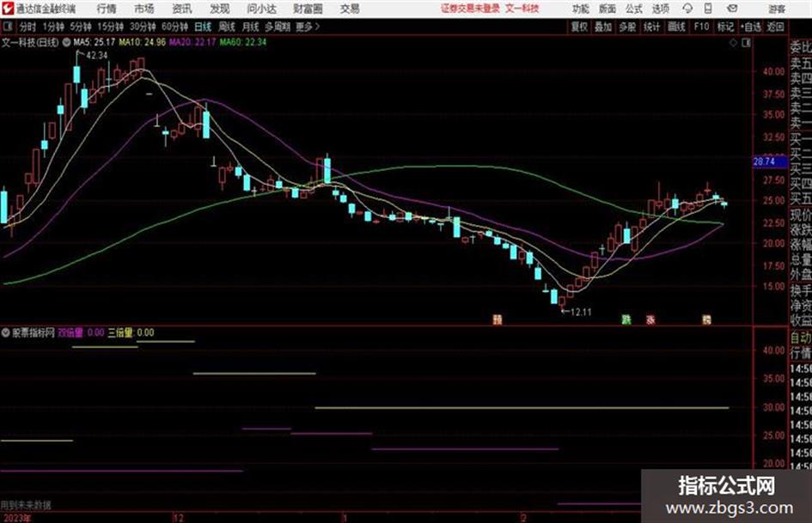The height and width of the screenshot is (523, 812).
Task: Open the 公式 menu
Action: coord(634,9)
